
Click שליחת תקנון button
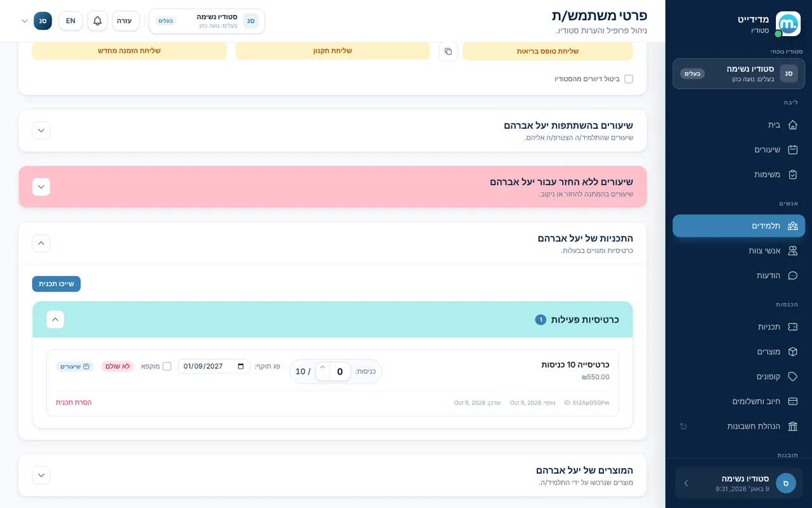click(x=332, y=51)
